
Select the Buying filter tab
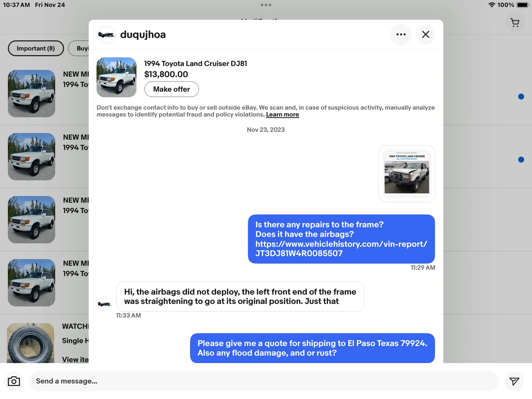click(x=80, y=48)
